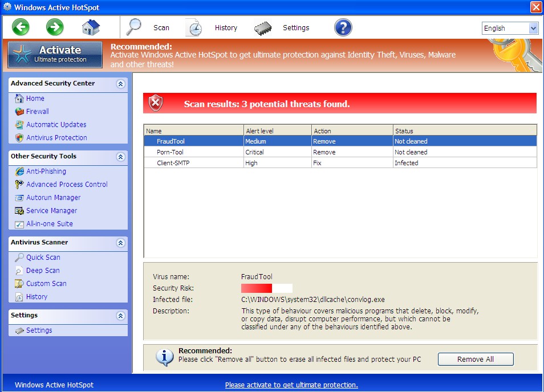Click the Advanced Process Control icon
The height and width of the screenshot is (392, 544).
(x=19, y=185)
